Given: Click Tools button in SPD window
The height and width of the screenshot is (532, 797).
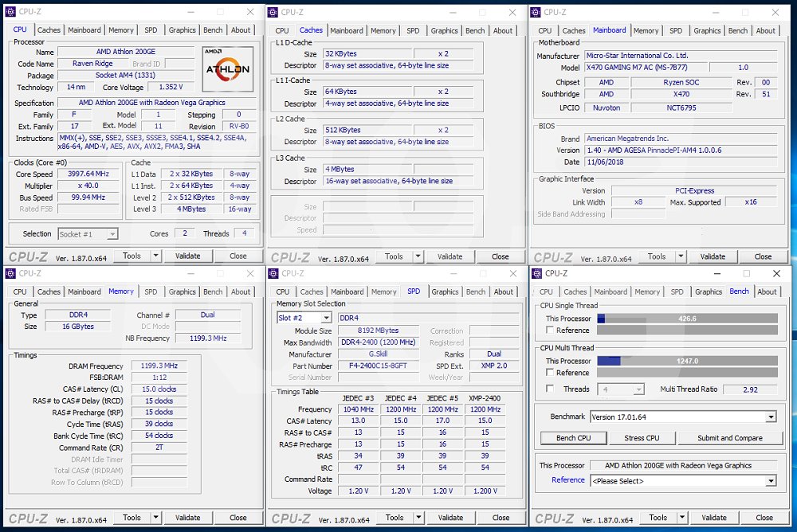Looking at the screenshot, I should [x=395, y=518].
